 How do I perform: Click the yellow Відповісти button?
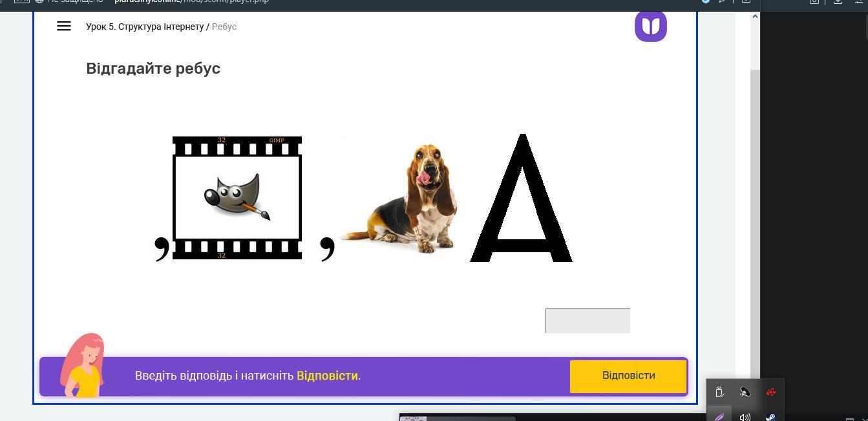628,376
